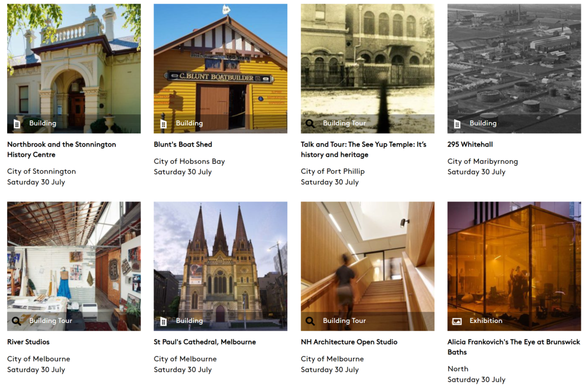Image resolution: width=588 pixels, height=385 pixels.
Task: Click the building icon on the Northbrook card
Action: (x=17, y=124)
